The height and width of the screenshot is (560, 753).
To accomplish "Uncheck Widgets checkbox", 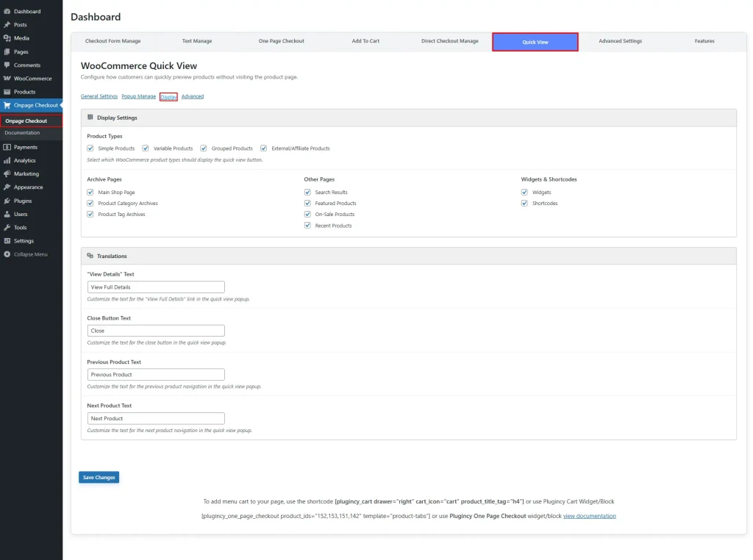I will tap(524, 192).
